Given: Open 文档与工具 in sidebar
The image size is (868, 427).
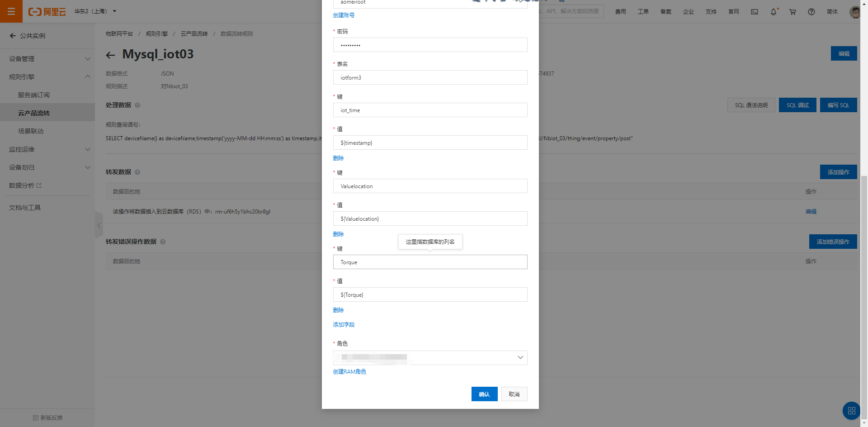Looking at the screenshot, I should pyautogui.click(x=25, y=208).
